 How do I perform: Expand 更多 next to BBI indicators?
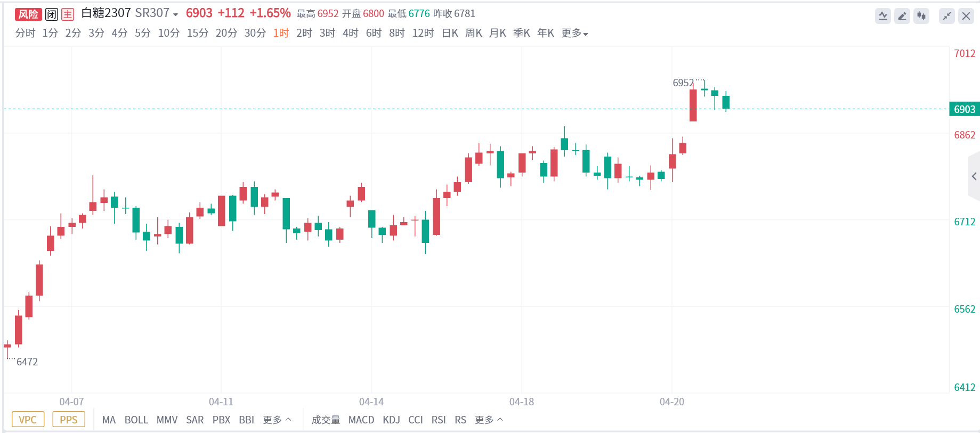click(277, 420)
